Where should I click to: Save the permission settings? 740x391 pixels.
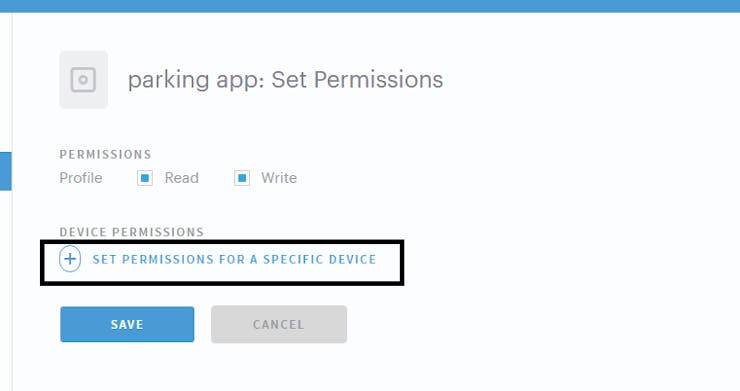tap(127, 324)
